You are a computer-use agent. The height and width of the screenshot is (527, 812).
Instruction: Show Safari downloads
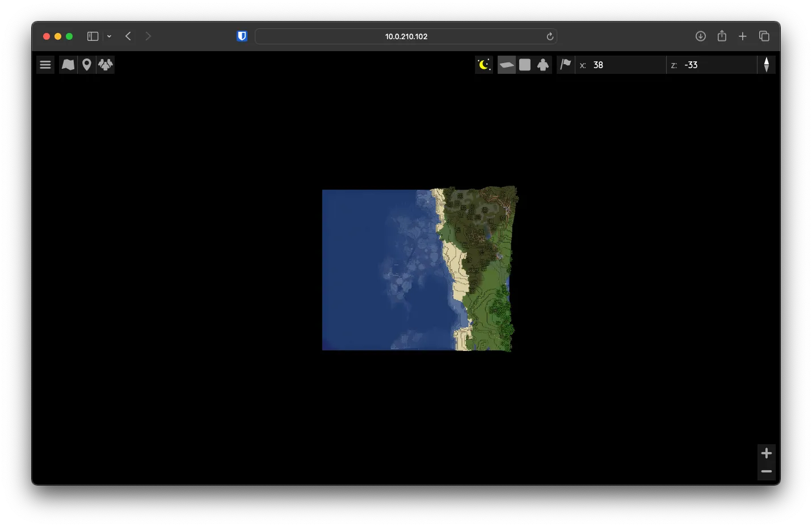701,36
